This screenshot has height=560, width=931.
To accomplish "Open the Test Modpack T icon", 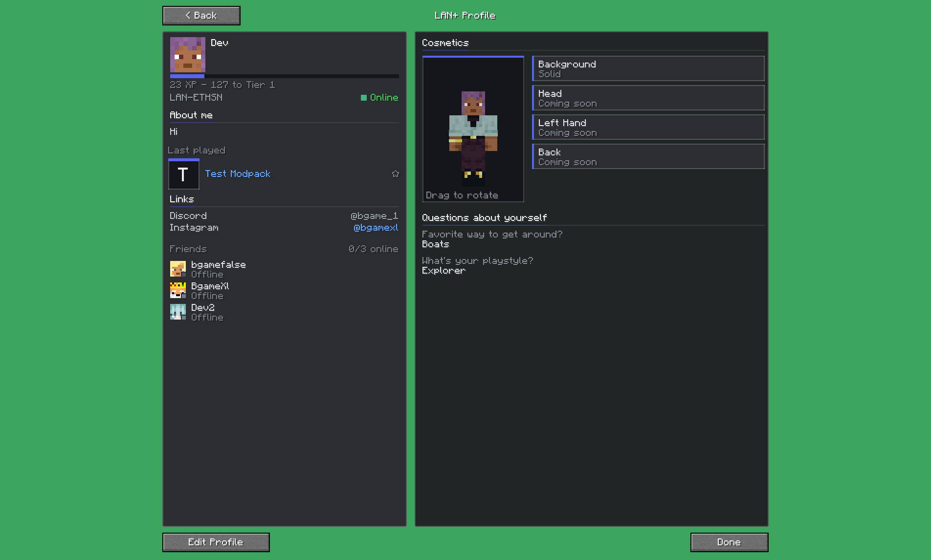I will click(184, 174).
